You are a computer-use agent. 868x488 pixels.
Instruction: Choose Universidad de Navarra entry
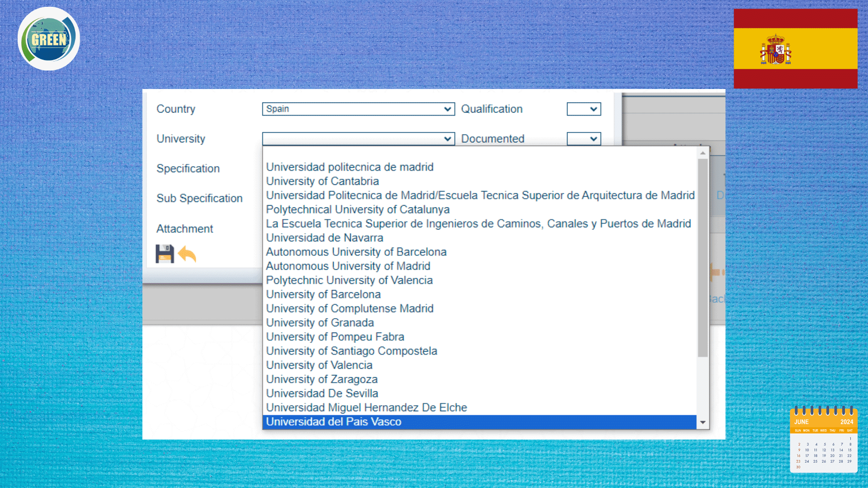tap(325, 238)
